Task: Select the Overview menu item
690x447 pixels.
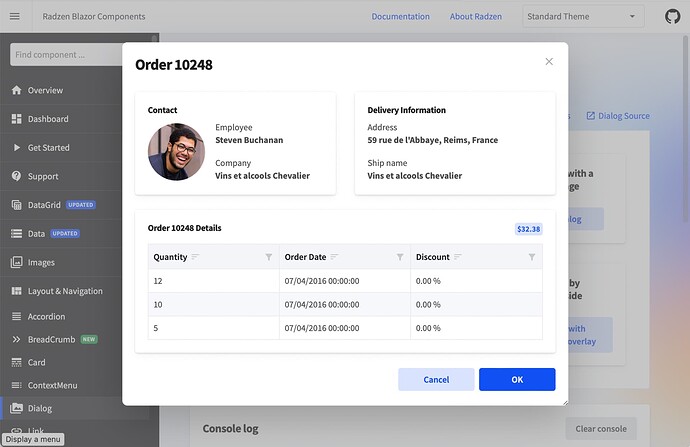Action: 61,90
